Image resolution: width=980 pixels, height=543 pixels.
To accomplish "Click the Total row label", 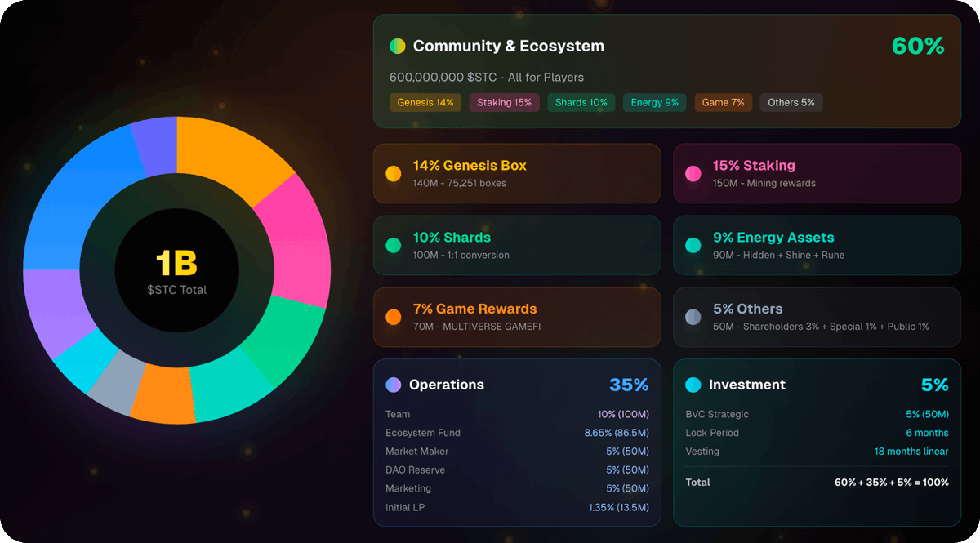I will 698,483.
